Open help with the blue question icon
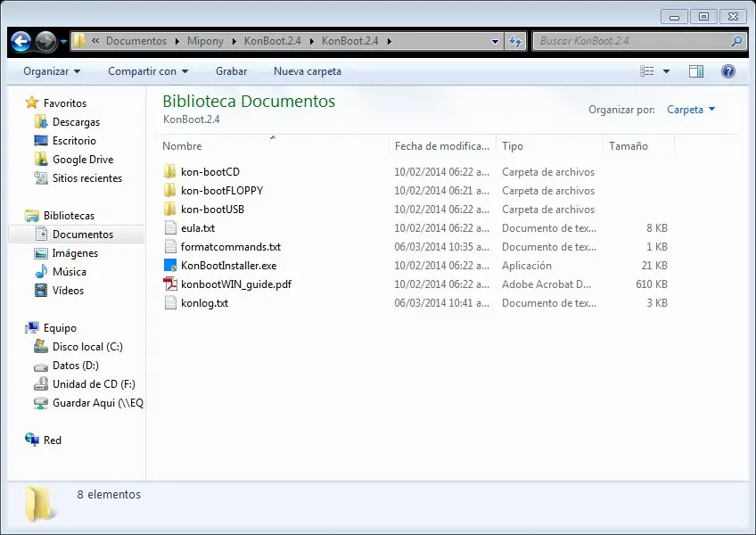Screen dimensions: 756x535 (728, 71)
